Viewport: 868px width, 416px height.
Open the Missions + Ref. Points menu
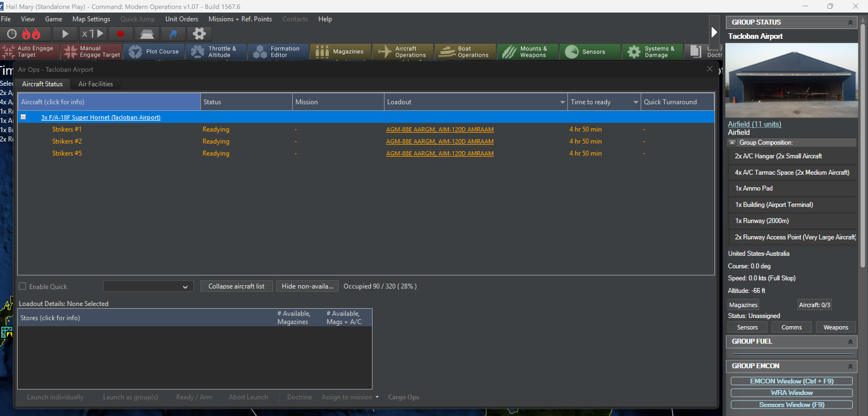[240, 19]
